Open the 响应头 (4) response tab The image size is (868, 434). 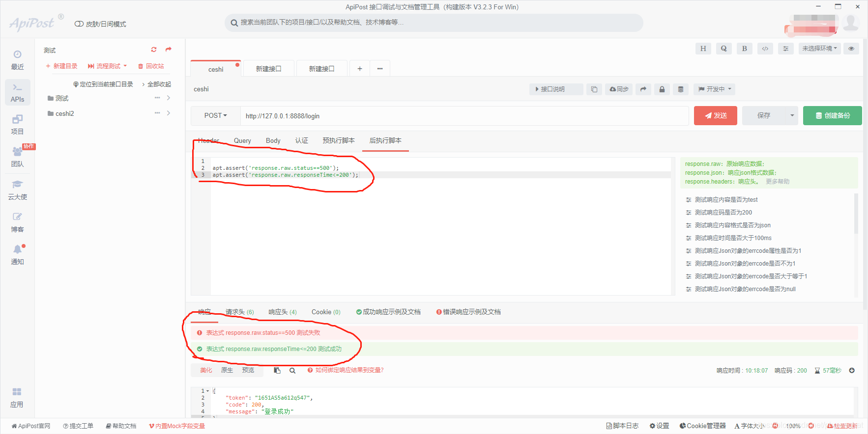283,312
